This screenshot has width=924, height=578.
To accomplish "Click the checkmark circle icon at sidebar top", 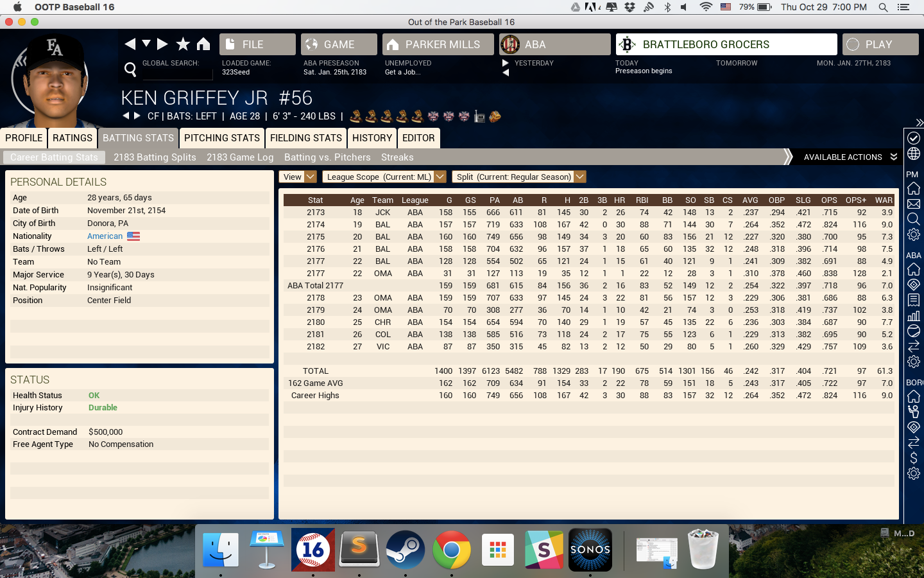I will point(914,138).
